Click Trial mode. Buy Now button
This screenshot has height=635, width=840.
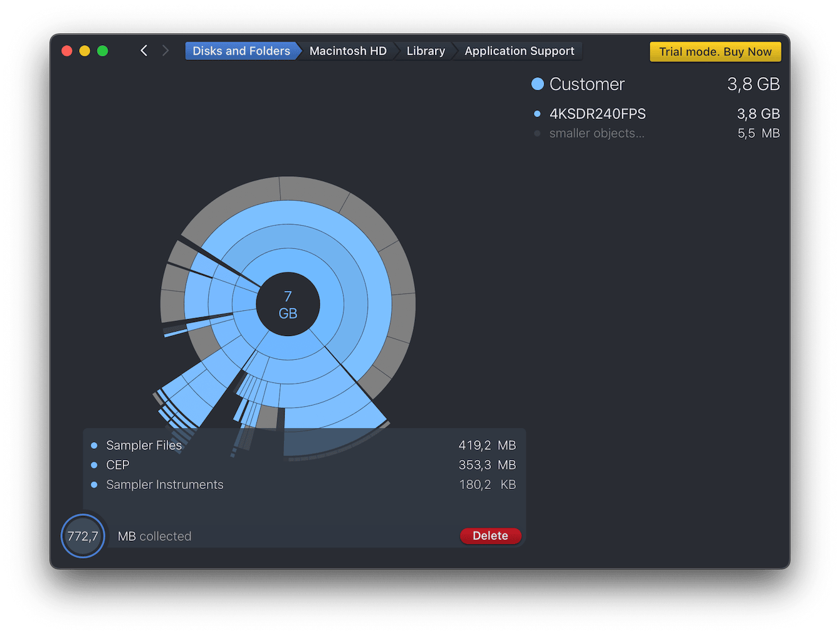[x=715, y=52]
